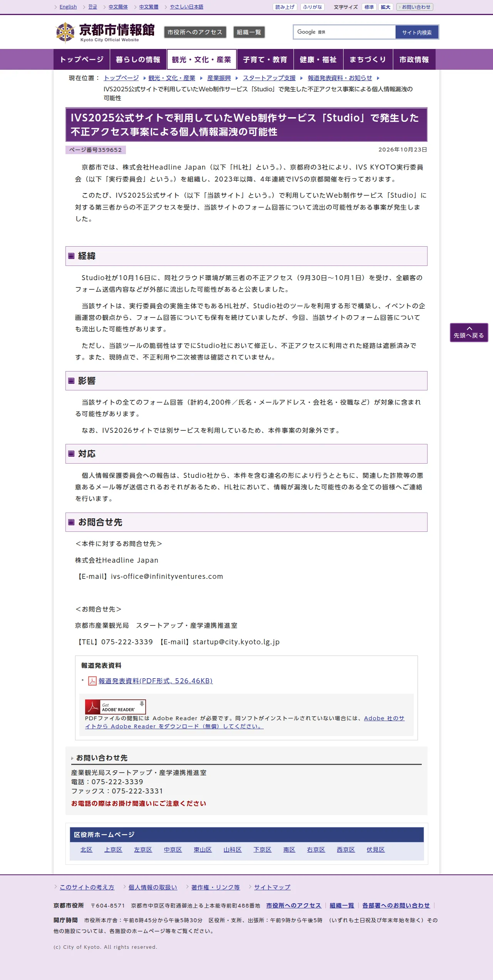Click the 読み上げ read-aloud button
The width and height of the screenshot is (493, 980).
point(285,7)
